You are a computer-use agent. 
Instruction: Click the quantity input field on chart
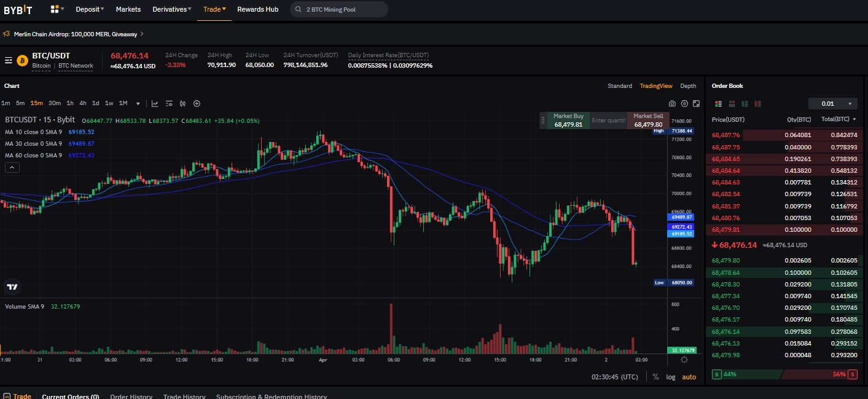pyautogui.click(x=609, y=120)
